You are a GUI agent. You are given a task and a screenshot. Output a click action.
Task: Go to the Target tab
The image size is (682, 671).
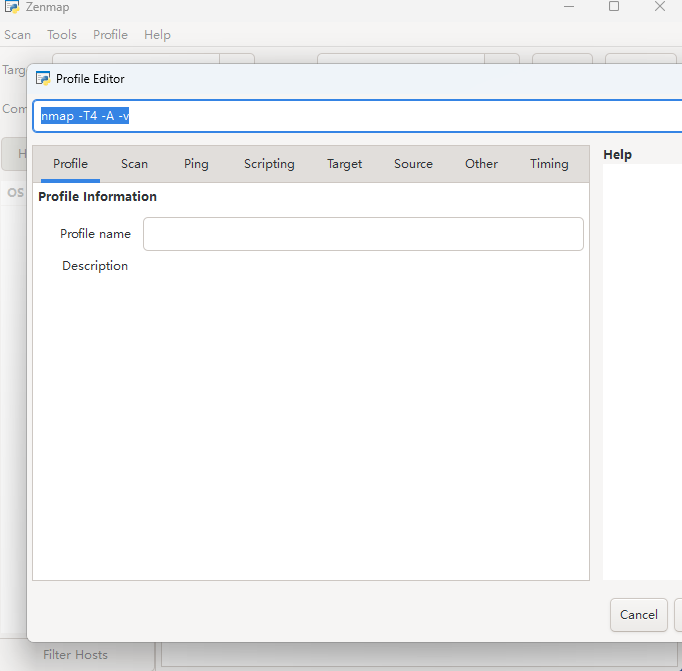(344, 164)
